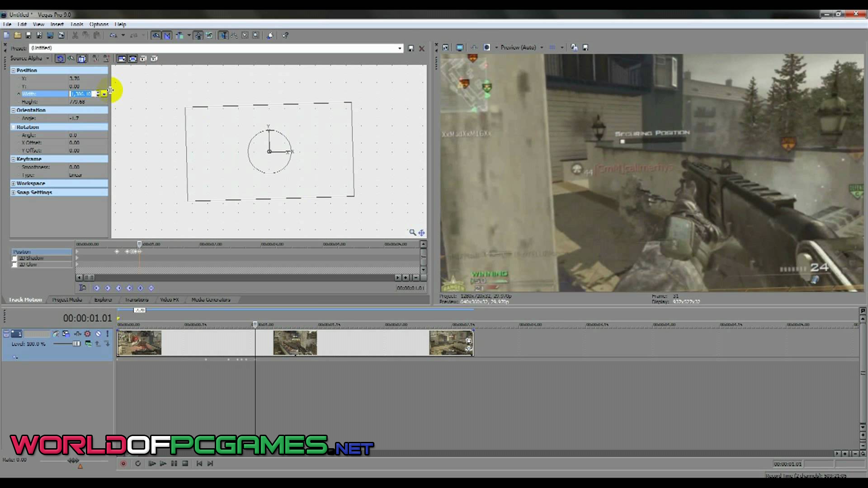The image size is (868, 488).
Task: Click the Solo track exclamation icon
Action: 107,334
